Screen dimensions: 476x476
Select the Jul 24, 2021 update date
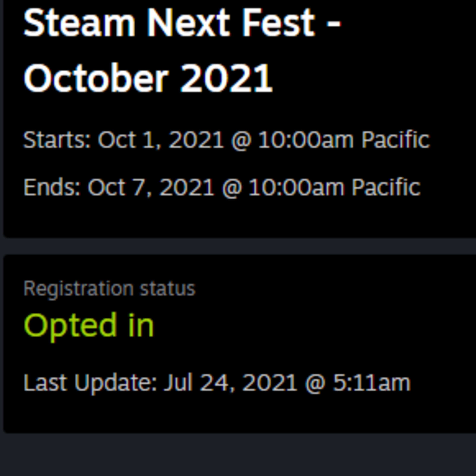tap(230, 383)
